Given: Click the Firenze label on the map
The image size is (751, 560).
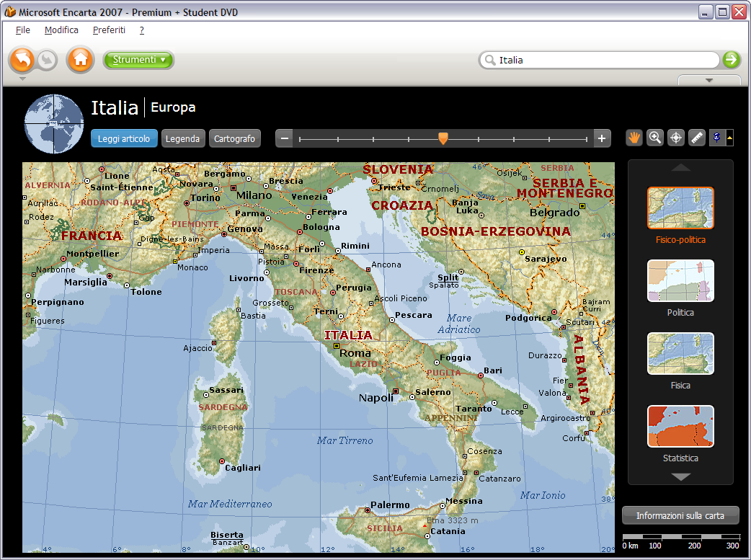Looking at the screenshot, I should tap(316, 270).
